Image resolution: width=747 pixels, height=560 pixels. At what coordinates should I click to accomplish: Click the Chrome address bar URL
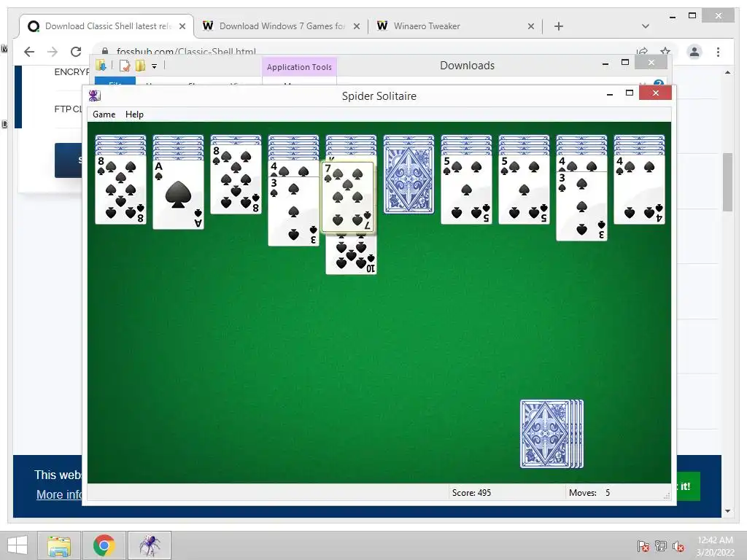(186, 50)
